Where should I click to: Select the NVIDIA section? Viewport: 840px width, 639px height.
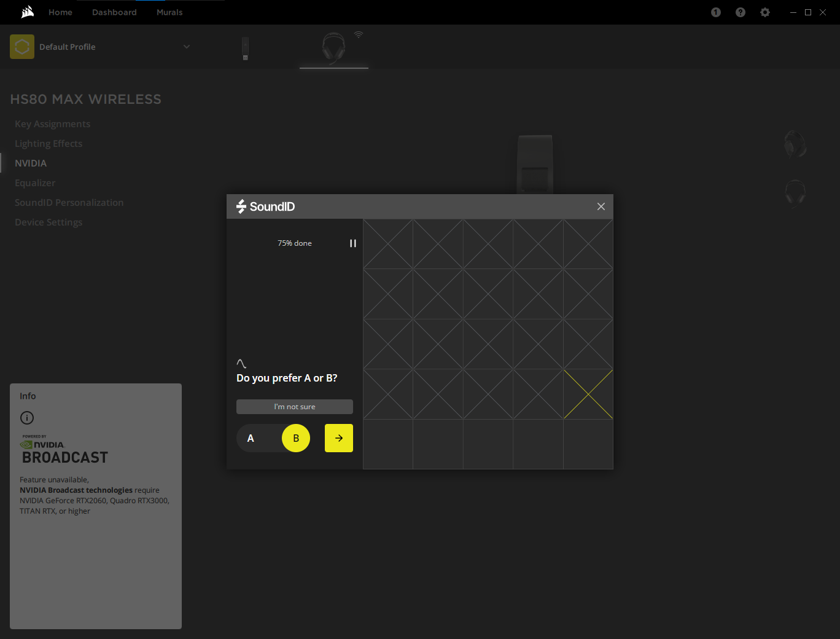31,163
